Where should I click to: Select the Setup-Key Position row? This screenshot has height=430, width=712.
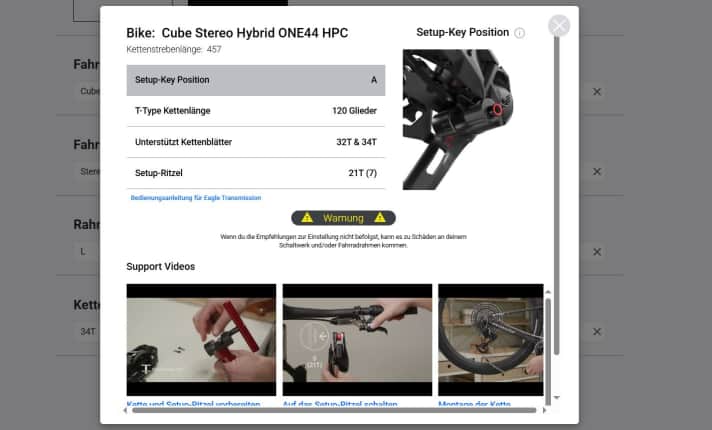pos(255,80)
